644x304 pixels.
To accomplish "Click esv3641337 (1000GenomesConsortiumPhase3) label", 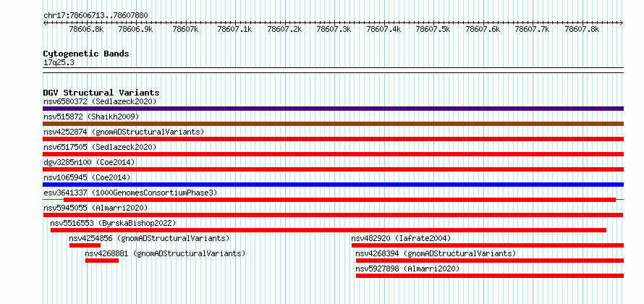I will tap(130, 193).
